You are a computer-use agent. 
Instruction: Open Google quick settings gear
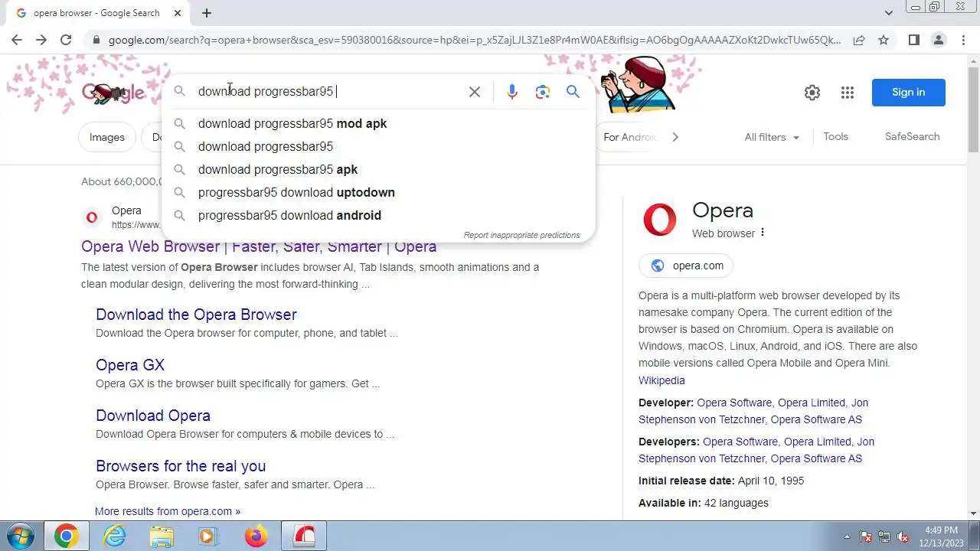click(x=812, y=93)
